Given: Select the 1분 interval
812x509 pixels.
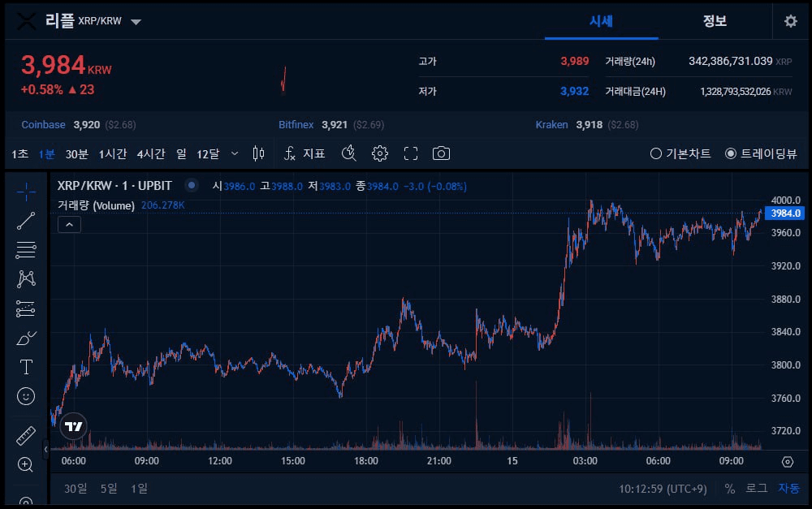Looking at the screenshot, I should 46,153.
